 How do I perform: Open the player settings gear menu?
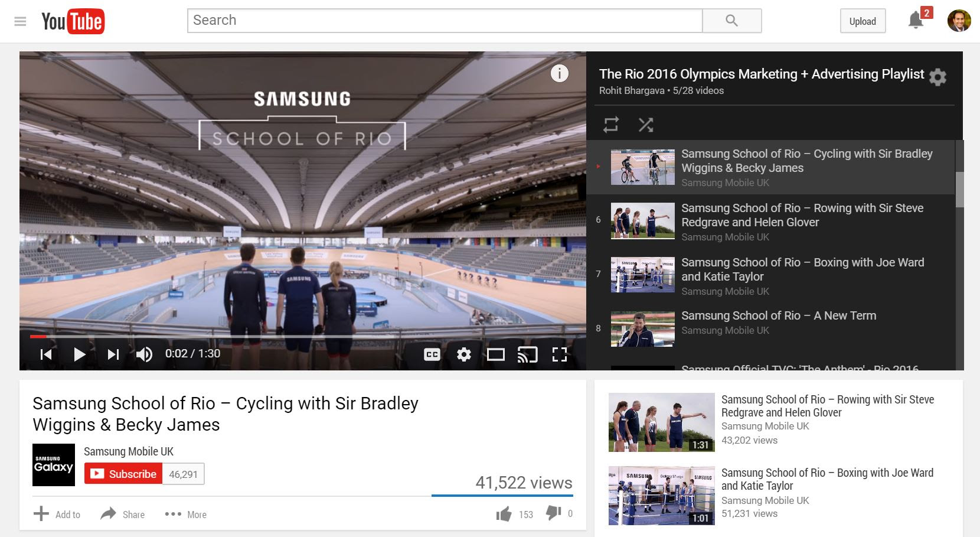[464, 354]
